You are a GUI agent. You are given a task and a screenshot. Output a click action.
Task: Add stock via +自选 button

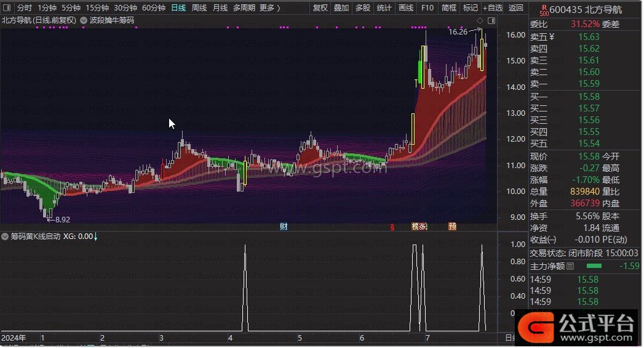click(493, 8)
